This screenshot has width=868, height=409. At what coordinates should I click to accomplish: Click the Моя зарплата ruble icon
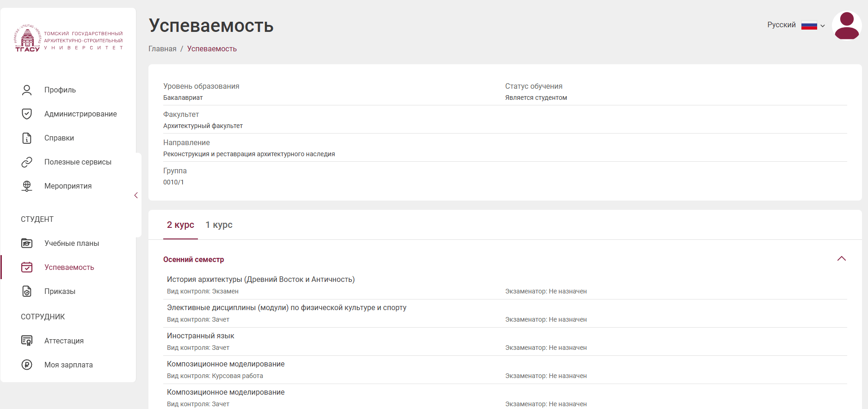click(27, 365)
